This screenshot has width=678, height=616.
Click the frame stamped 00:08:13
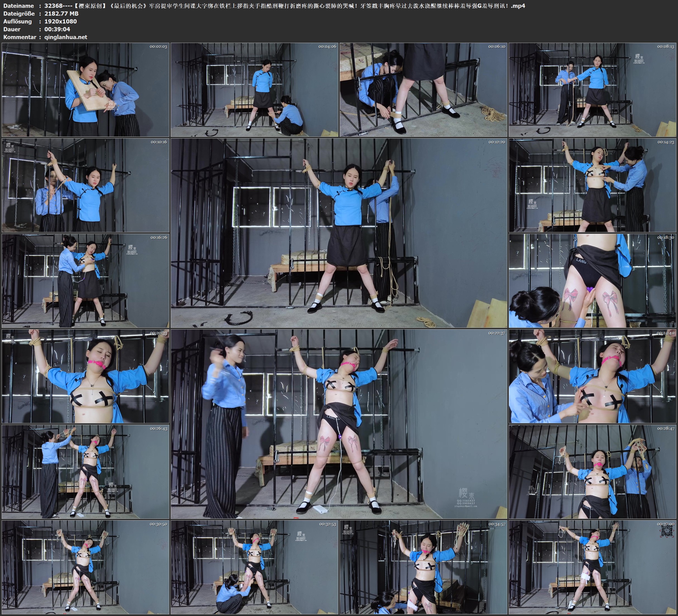[x=592, y=89]
